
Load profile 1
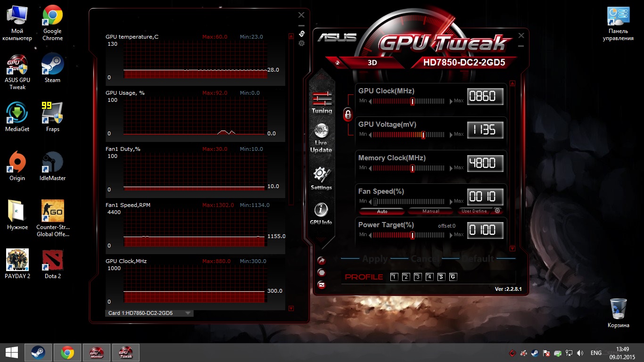(x=394, y=277)
